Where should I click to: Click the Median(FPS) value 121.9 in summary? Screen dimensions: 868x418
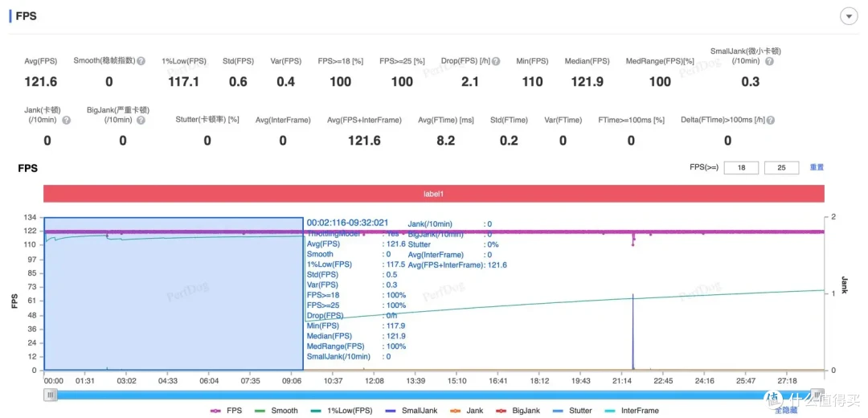click(587, 82)
